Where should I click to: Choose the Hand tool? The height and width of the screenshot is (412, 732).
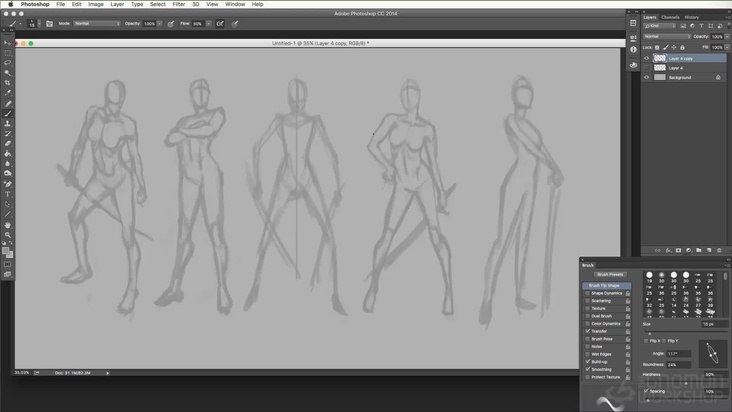(8, 225)
